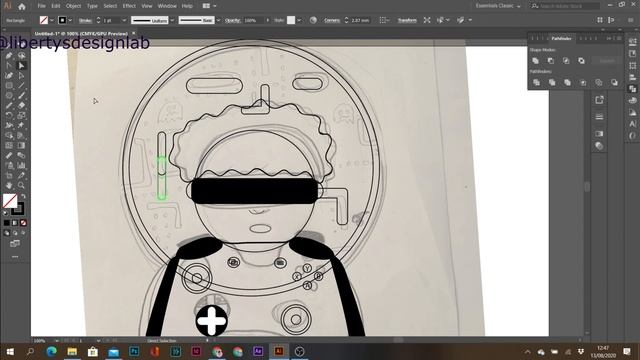Open the Edit Toolbar three-dots button
640x360 pixels.
click(x=15, y=257)
